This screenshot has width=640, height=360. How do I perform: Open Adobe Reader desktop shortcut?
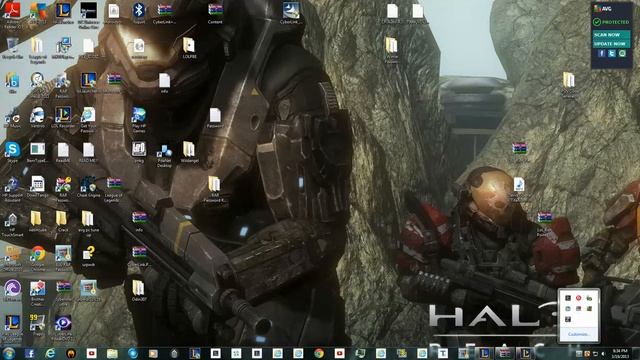12,11
